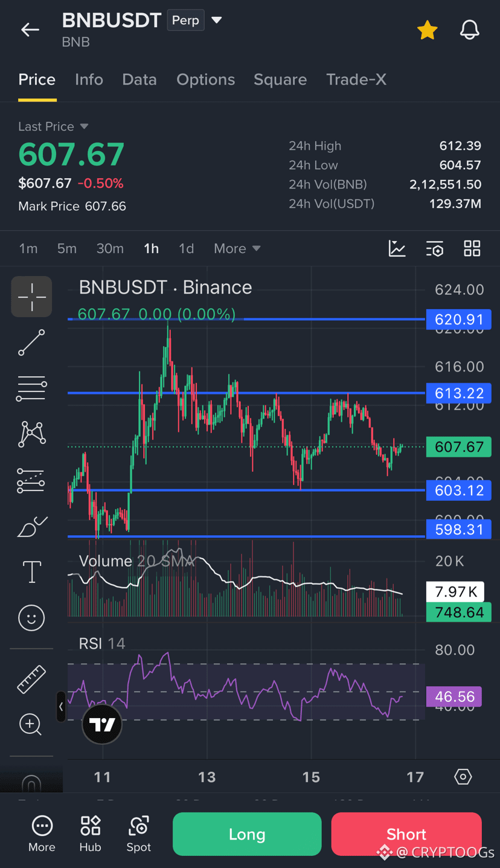This screenshot has width=500, height=868.
Task: Click the 24h Low value 604.57
Action: pos(460,165)
